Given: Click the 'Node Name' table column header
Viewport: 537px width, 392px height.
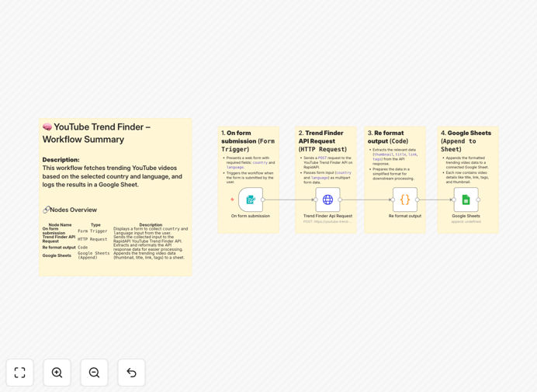Looking at the screenshot, I should pos(61,225).
